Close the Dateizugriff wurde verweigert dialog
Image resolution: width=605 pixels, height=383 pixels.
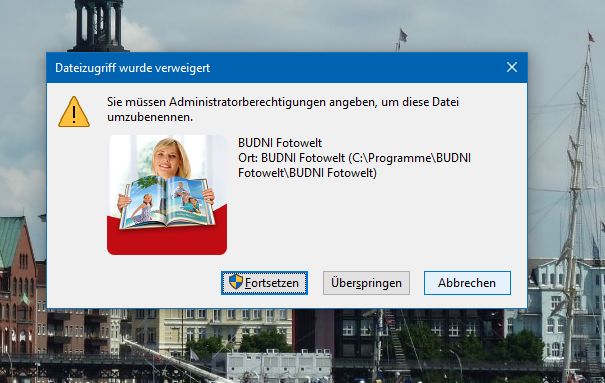click(x=512, y=67)
